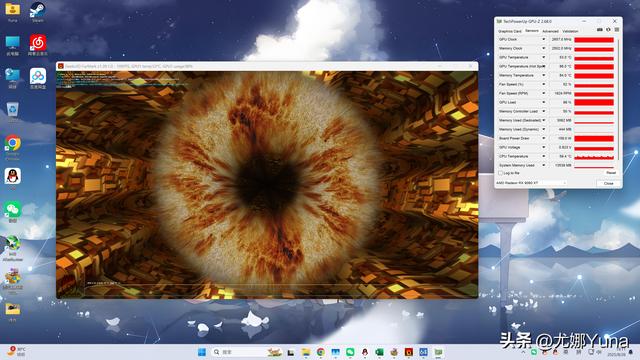Screen dimensions: 640x360
Task: Click the Reset button in GPU-Z
Action: click(x=611, y=173)
